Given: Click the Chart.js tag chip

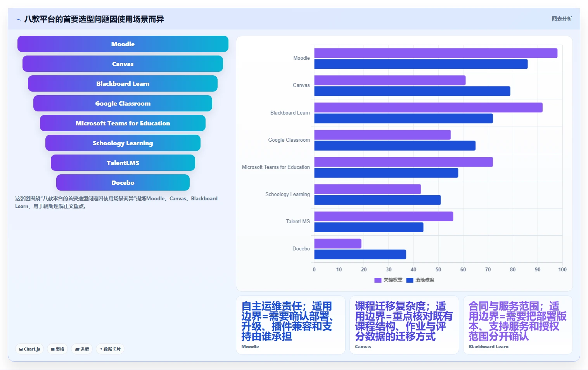Looking at the screenshot, I should [x=29, y=349].
